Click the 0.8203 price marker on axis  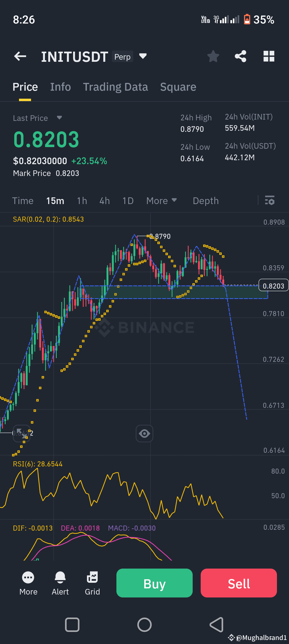pos(273,285)
